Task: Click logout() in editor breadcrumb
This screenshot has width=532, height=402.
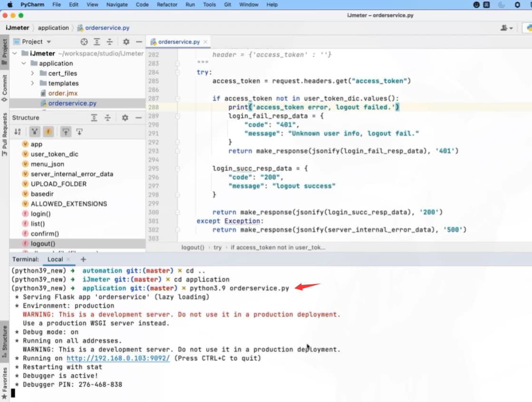Action: click(193, 247)
